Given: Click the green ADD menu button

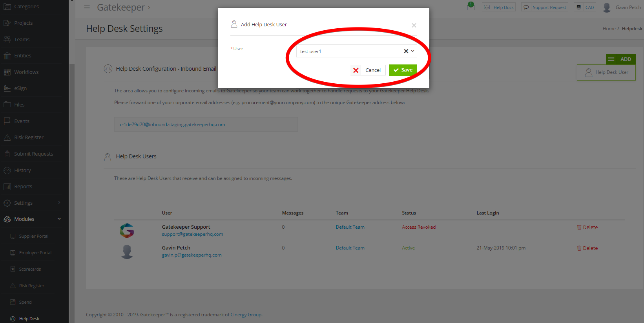Looking at the screenshot, I should (x=620, y=59).
